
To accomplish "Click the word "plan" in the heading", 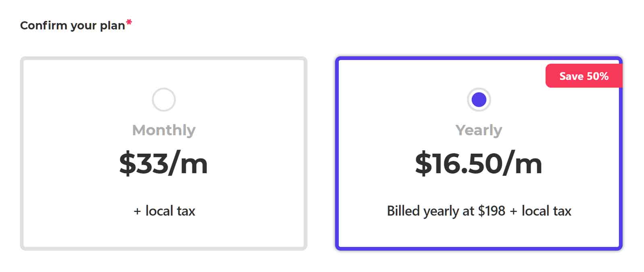I will pos(112,26).
